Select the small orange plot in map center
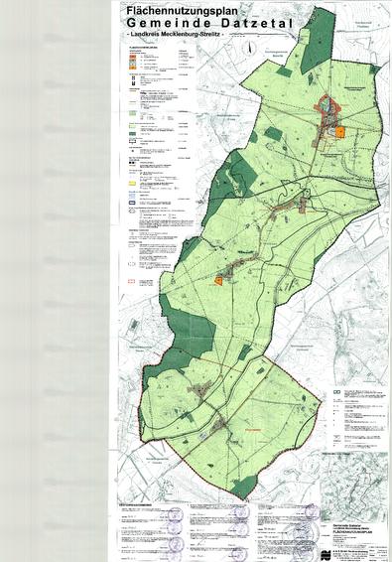 tap(218, 281)
